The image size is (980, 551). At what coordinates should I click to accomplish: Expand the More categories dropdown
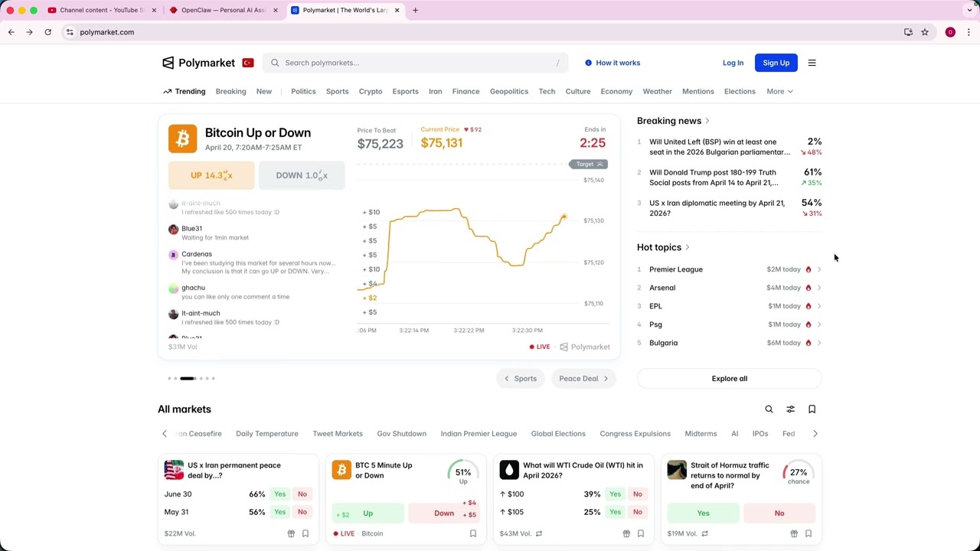(779, 91)
